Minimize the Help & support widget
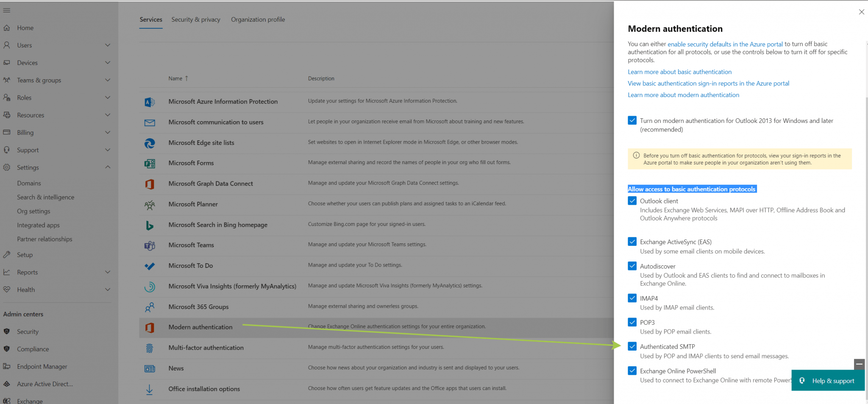This screenshot has height=404, width=868. (859, 364)
